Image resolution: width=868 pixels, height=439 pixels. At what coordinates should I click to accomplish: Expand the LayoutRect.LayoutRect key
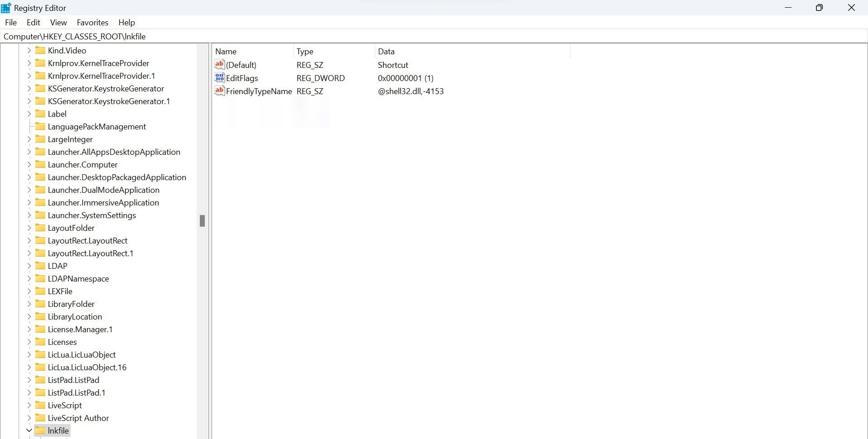[x=29, y=240]
